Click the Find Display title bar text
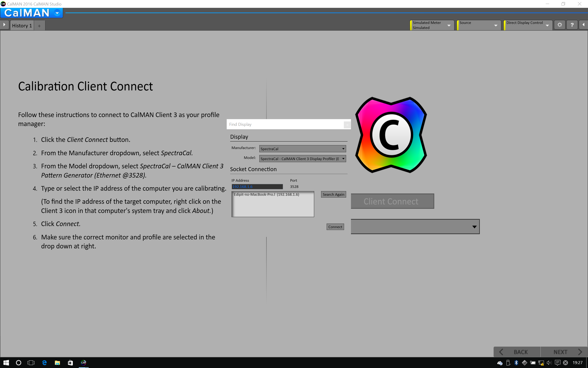Image resolution: width=588 pixels, height=368 pixels. click(240, 124)
